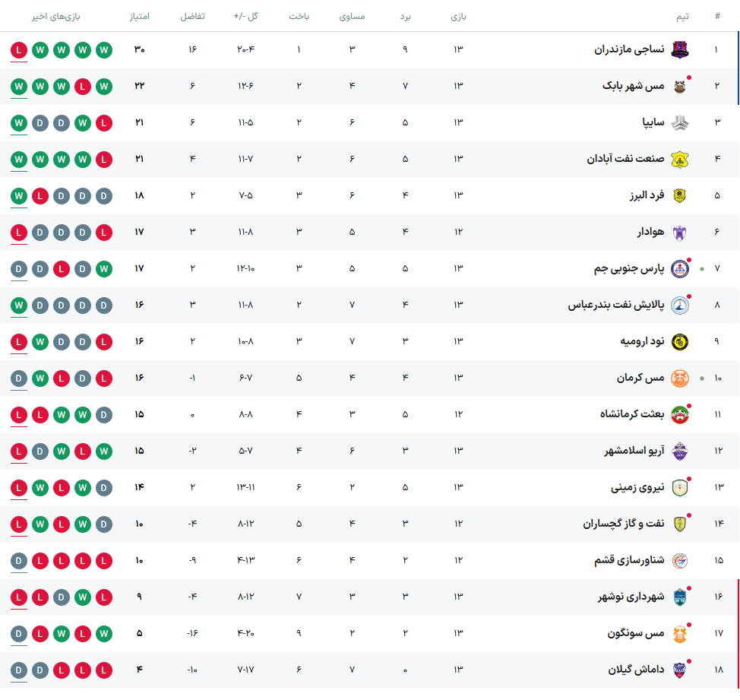Click the نساجی مازندران team logo
Screen dimensions: 740x700
[680, 49]
